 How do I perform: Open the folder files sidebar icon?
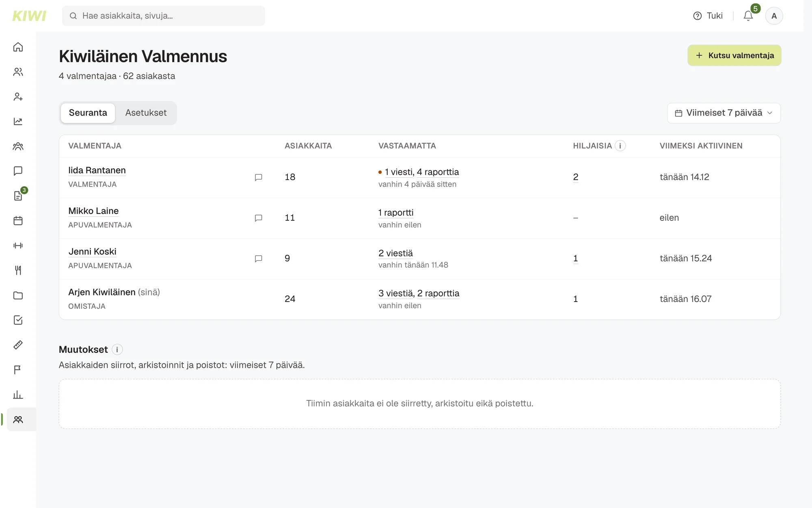[x=18, y=295]
